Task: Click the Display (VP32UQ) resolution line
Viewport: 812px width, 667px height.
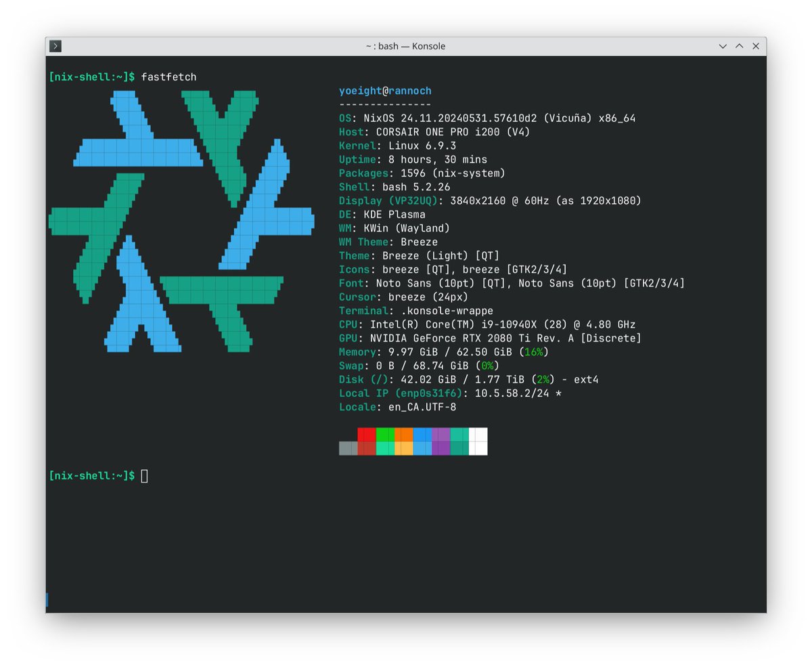Action: click(490, 201)
